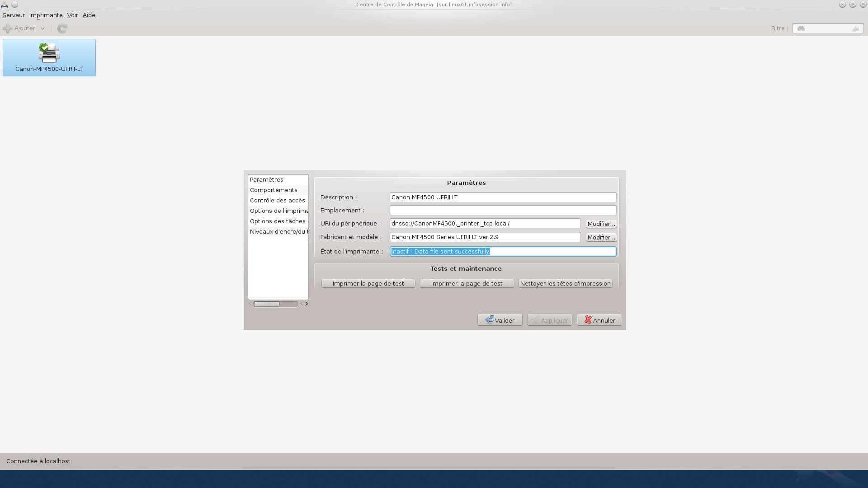
Task: Click the refresh toolbar icon
Action: [x=62, y=28]
